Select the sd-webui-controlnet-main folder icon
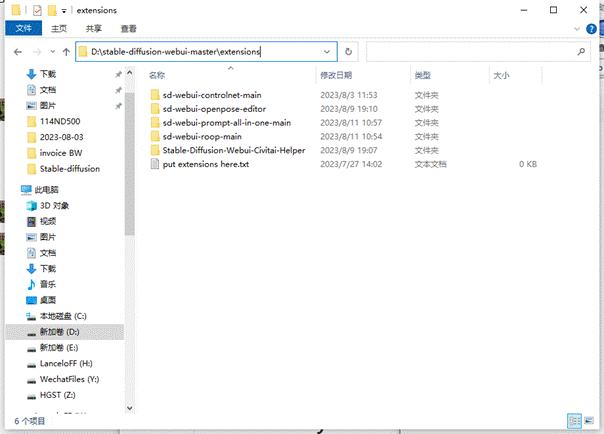 point(155,95)
